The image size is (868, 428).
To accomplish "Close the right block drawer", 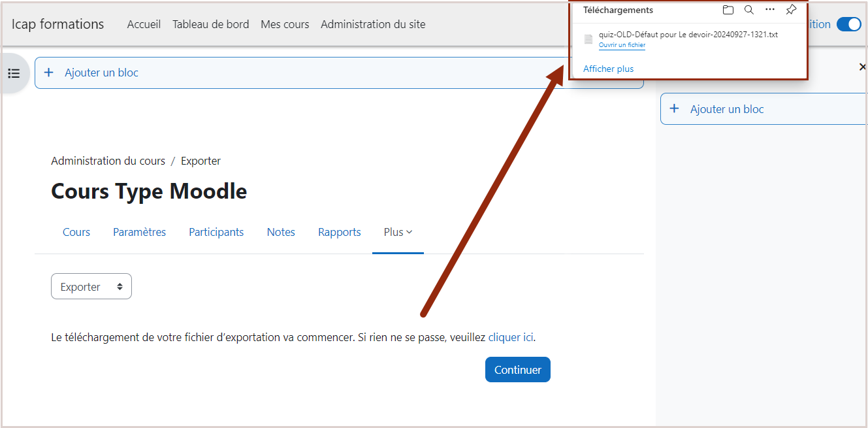I will (862, 67).
